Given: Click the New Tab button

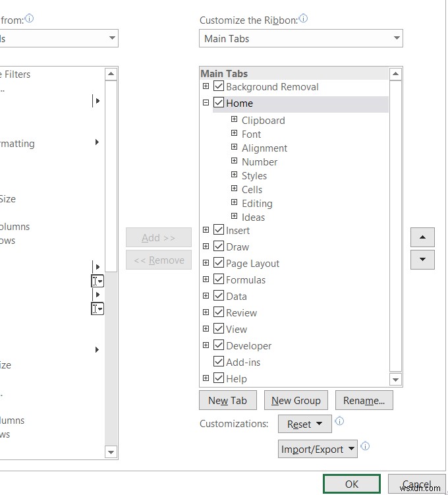Looking at the screenshot, I should [228, 400].
